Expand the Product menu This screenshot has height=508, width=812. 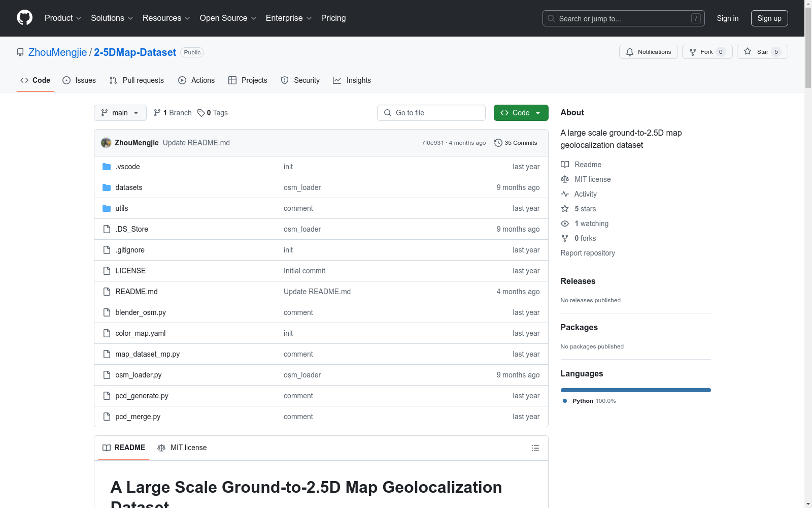click(x=63, y=18)
